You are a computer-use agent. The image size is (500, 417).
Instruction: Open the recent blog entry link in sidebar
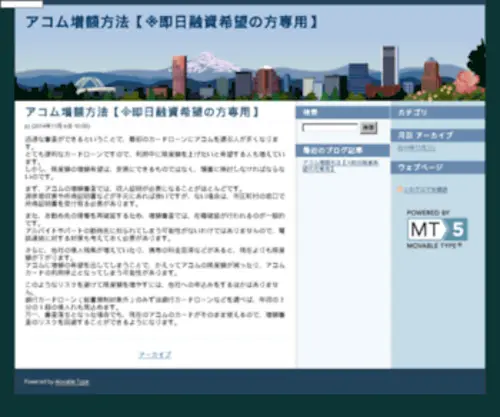click(x=340, y=166)
